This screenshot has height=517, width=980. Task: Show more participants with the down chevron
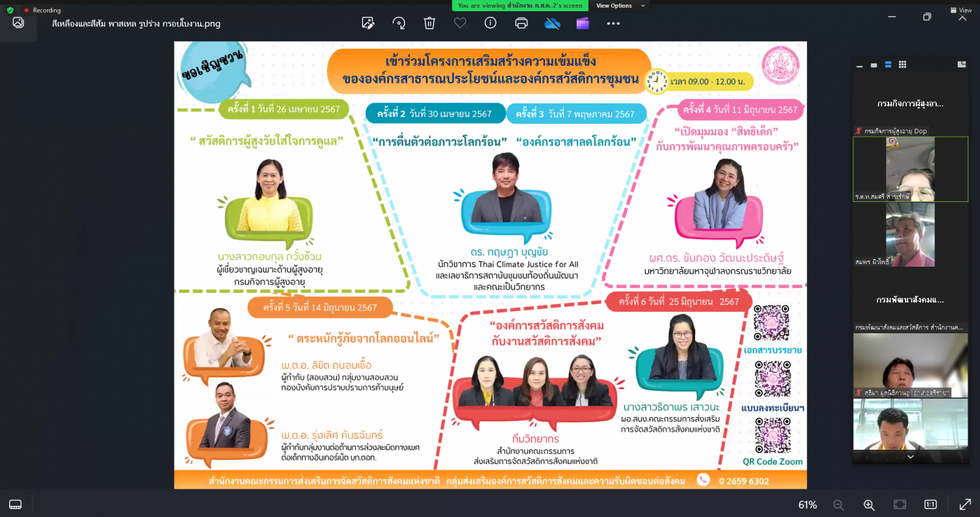[x=910, y=458]
